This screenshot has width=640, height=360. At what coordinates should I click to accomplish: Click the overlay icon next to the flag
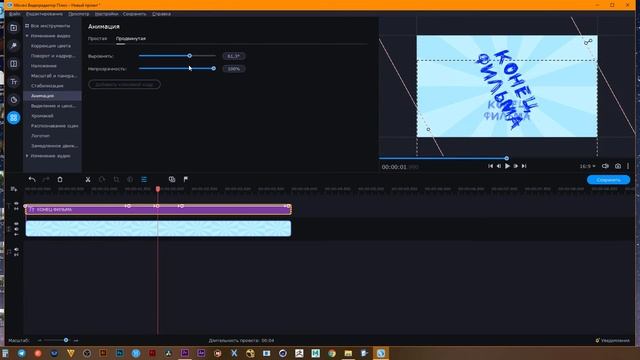172,180
